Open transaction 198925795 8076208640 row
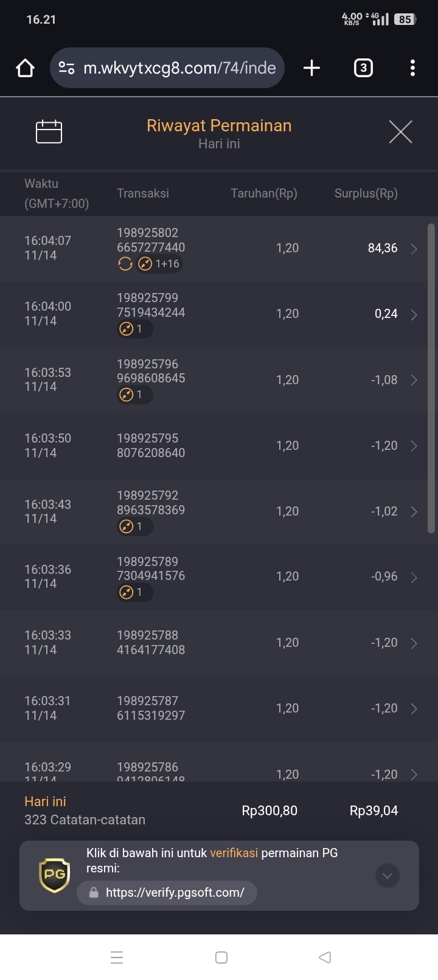 pos(219,446)
